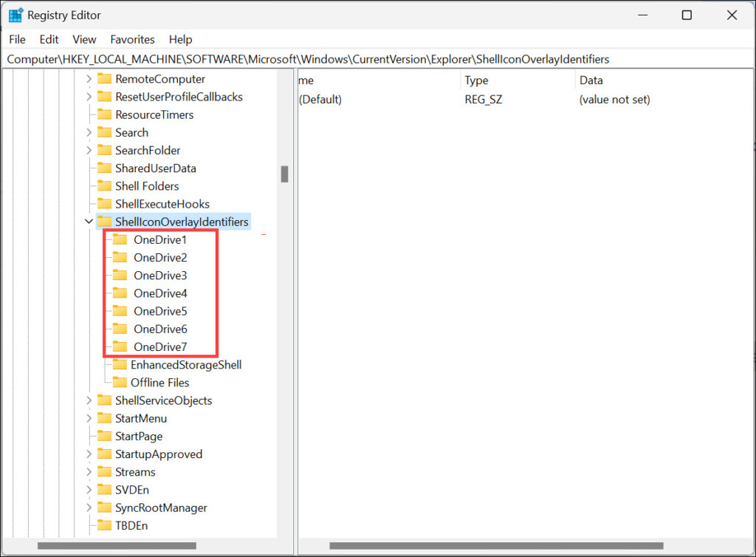The width and height of the screenshot is (756, 557).
Task: Click the ResetUserProfileCallbacks folder icon
Action: coord(105,97)
